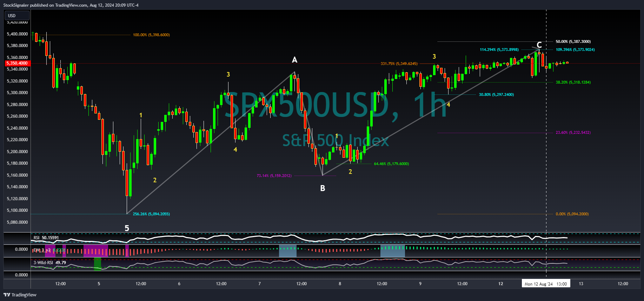Select the 3-Wild-RSI 49.79 indicator legend

(49, 262)
